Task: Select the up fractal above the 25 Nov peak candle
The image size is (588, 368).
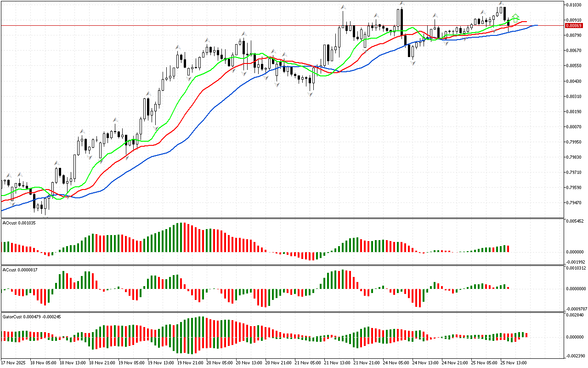Action: pos(501,3)
